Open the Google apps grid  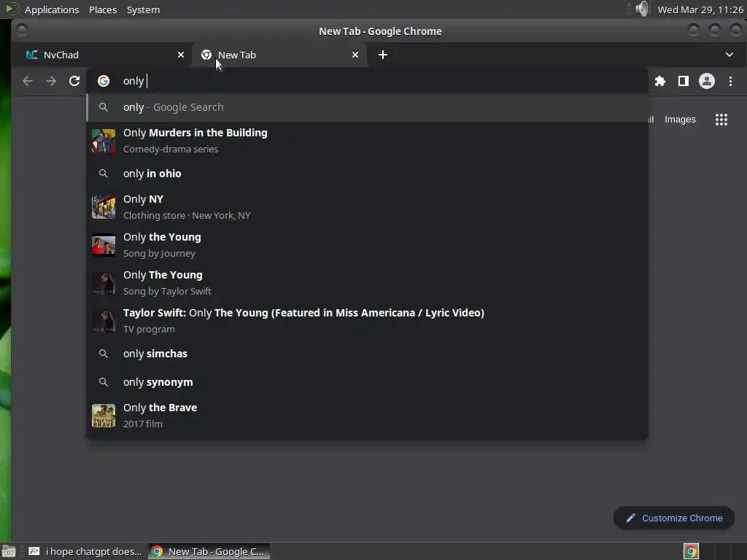(x=721, y=120)
